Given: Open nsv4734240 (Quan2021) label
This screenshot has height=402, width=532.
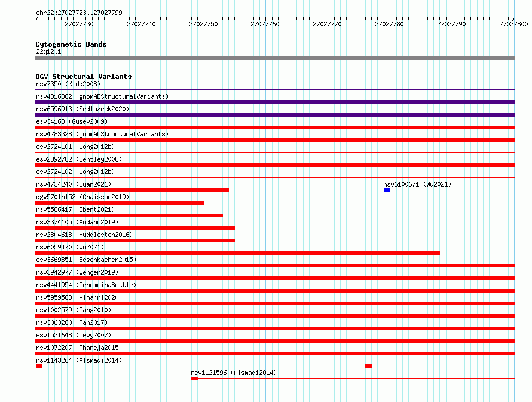Looking at the screenshot, I should [74, 184].
